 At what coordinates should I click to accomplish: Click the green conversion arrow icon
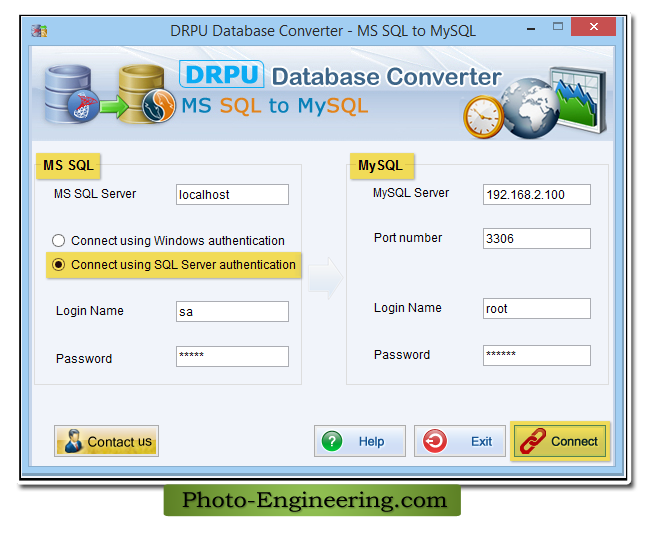(114, 106)
